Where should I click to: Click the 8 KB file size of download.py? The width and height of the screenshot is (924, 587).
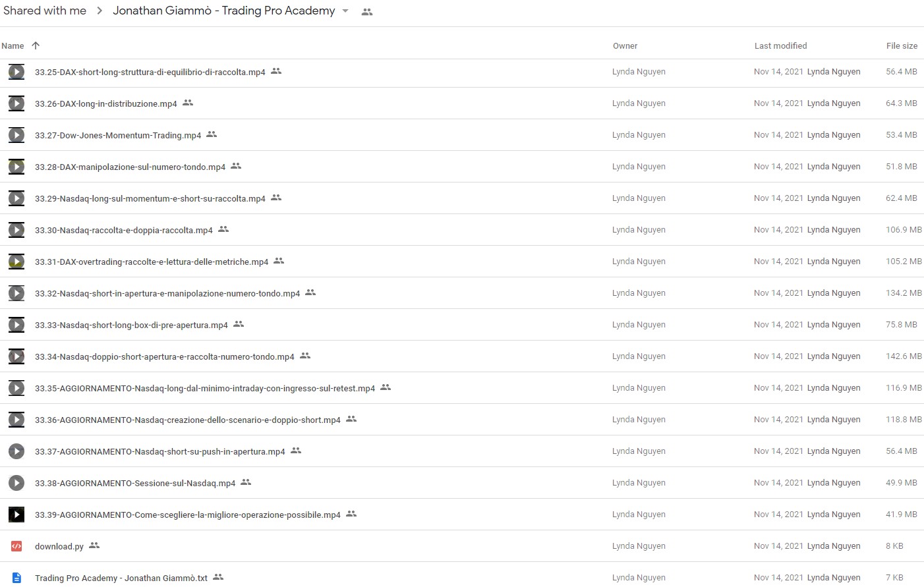(894, 546)
